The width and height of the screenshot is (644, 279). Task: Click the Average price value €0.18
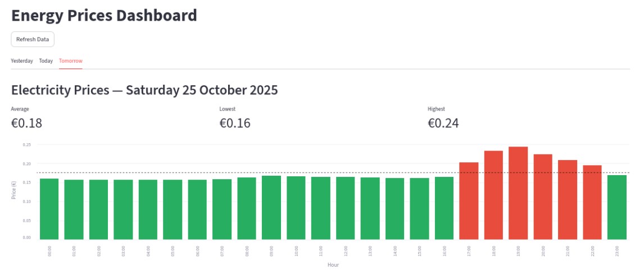[x=26, y=123]
